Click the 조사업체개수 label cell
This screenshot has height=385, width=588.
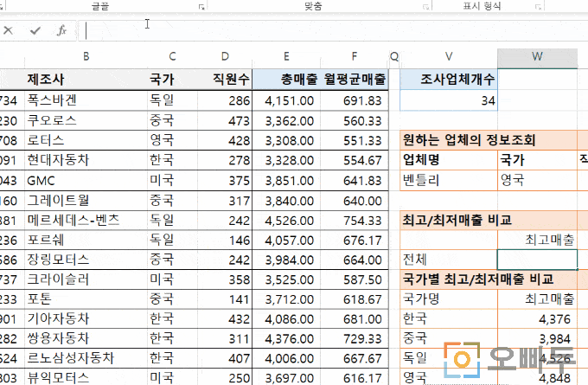(449, 80)
